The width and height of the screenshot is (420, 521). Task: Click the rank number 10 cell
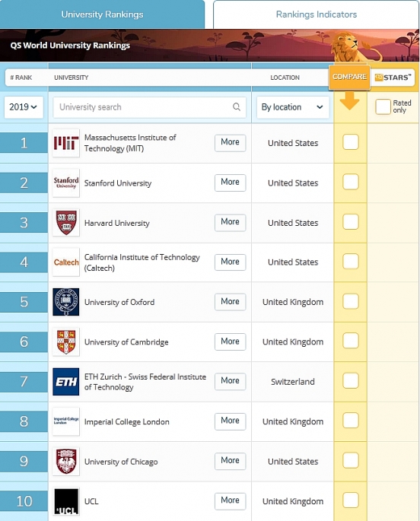[x=24, y=501]
